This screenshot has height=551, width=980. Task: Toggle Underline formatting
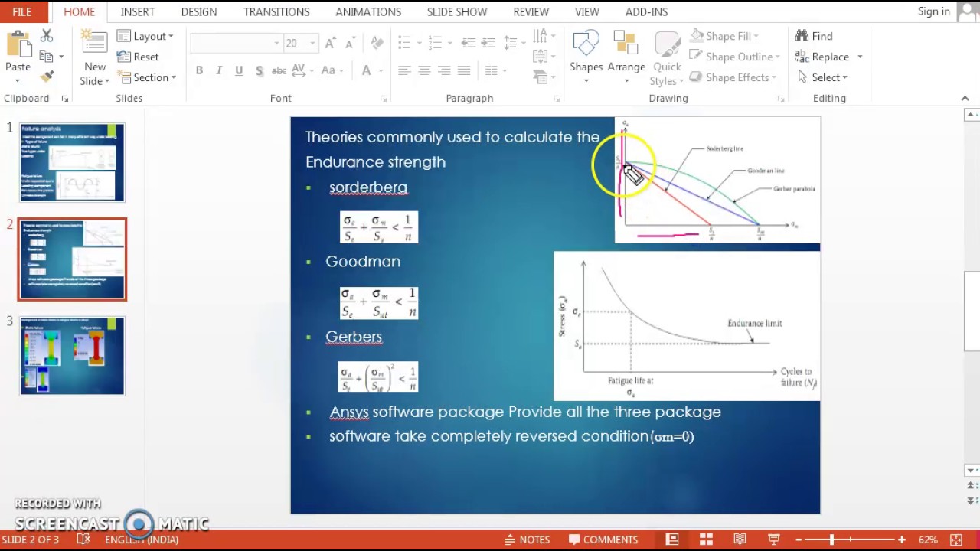point(239,70)
